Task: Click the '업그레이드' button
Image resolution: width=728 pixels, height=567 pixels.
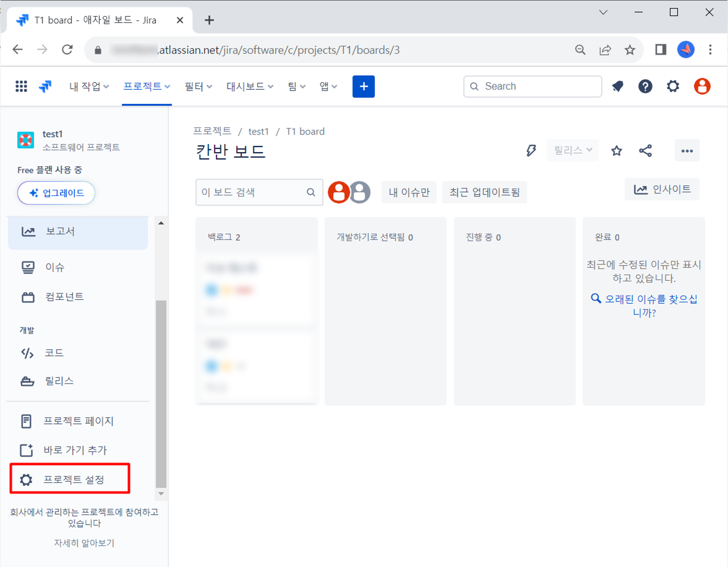Action: [x=56, y=193]
